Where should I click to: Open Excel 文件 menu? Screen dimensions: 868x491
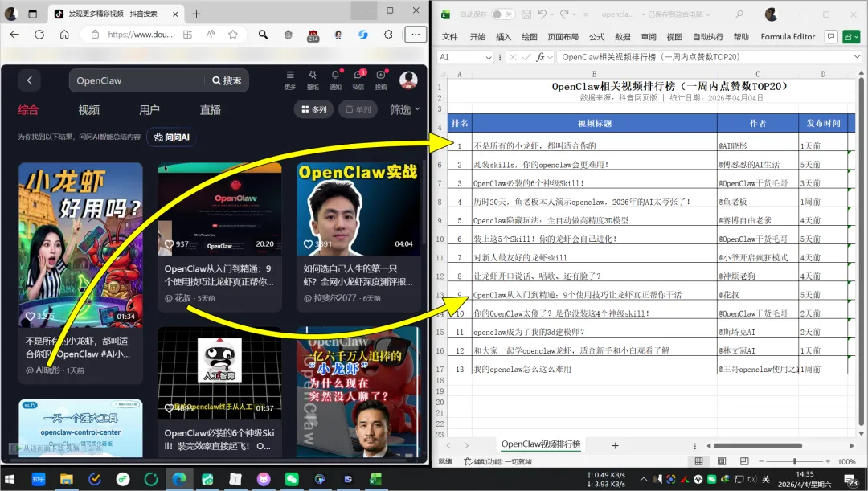pos(450,36)
